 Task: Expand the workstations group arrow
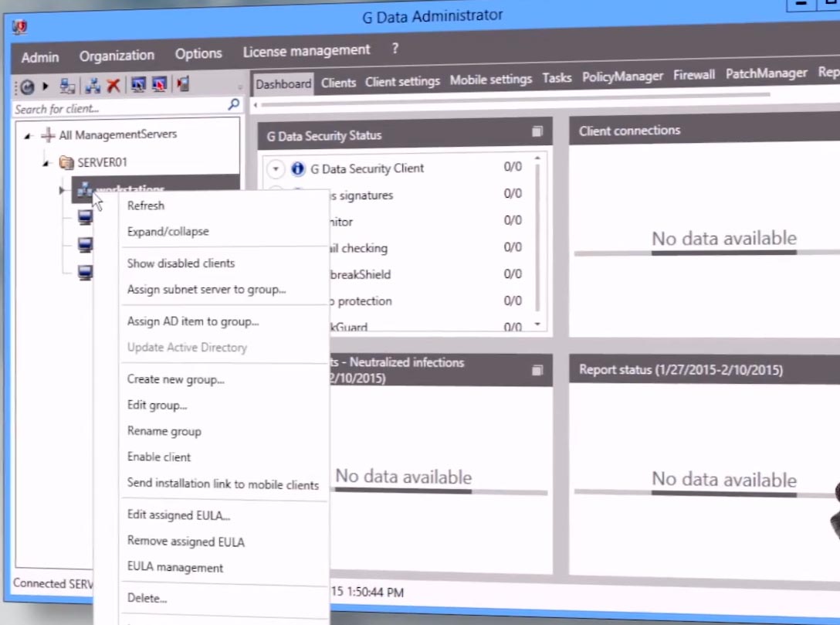click(62, 190)
